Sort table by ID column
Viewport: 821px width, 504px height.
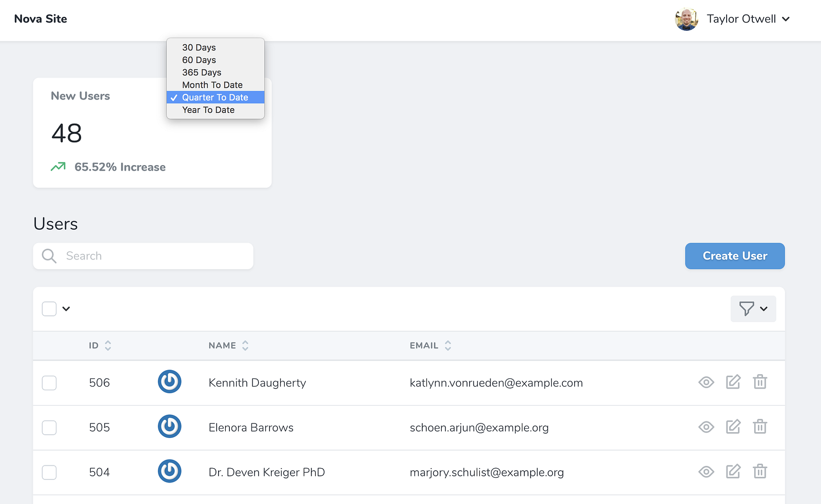click(100, 346)
